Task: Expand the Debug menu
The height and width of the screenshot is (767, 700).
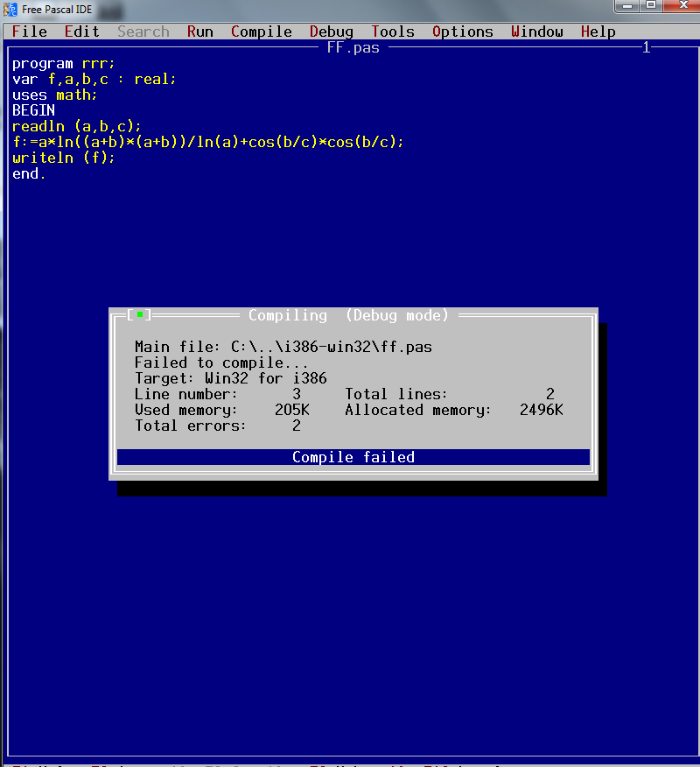Action: pos(332,32)
